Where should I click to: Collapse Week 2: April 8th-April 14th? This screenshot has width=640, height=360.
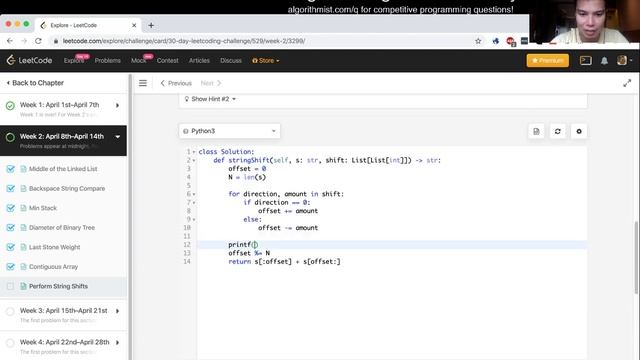tap(118, 137)
